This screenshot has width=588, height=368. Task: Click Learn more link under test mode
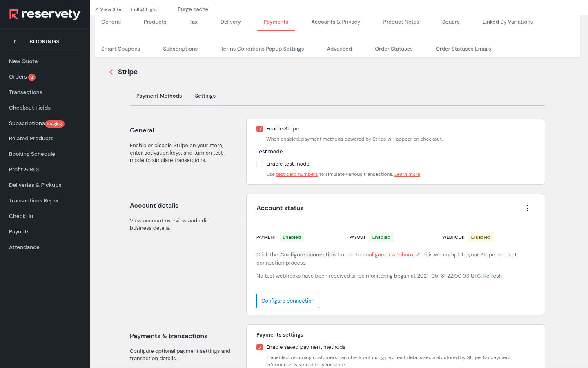[407, 175]
